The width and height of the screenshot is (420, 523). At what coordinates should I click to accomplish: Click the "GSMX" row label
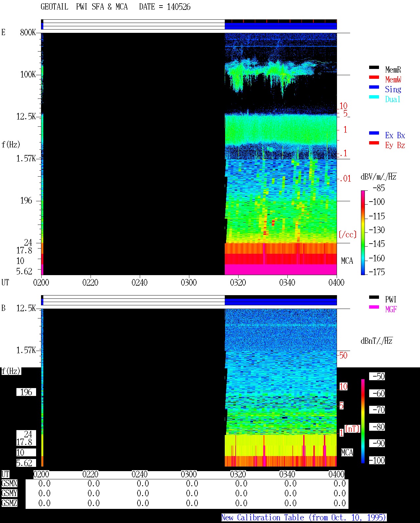point(10,484)
